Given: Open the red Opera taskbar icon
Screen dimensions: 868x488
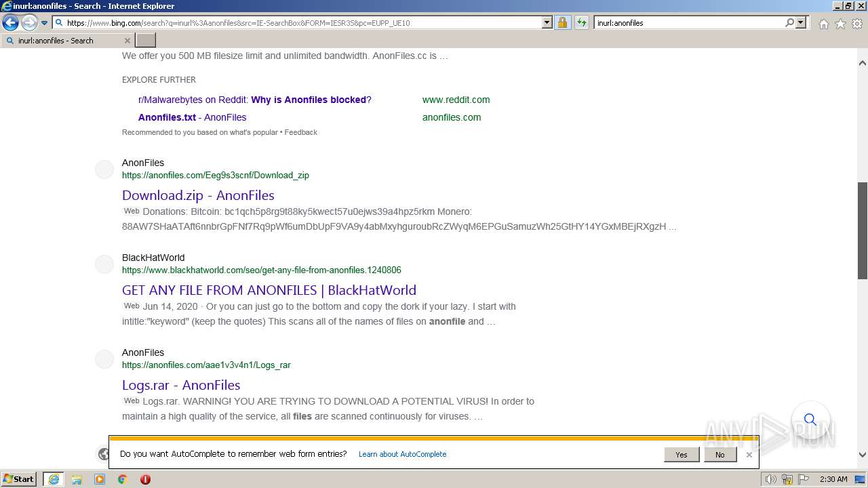Looking at the screenshot, I should point(145,479).
